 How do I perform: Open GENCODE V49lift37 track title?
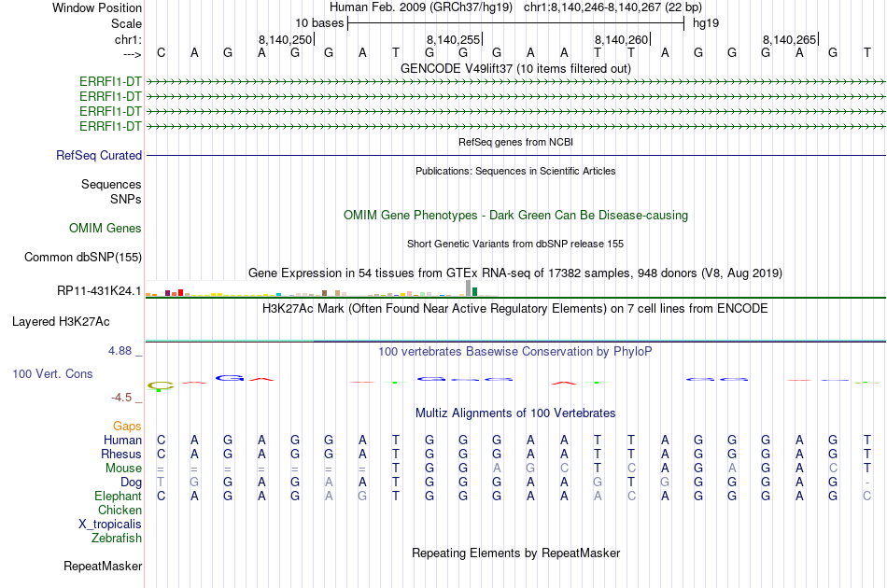coord(515,68)
